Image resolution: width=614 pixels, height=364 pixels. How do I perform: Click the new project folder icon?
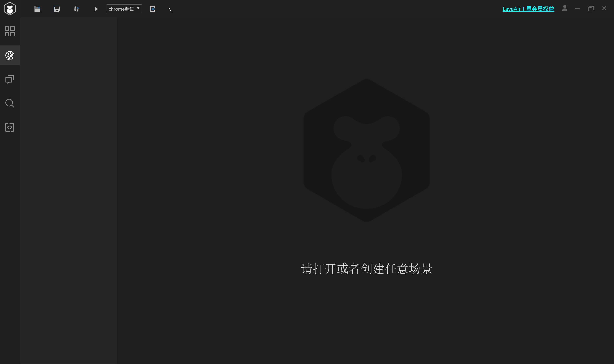tap(37, 9)
